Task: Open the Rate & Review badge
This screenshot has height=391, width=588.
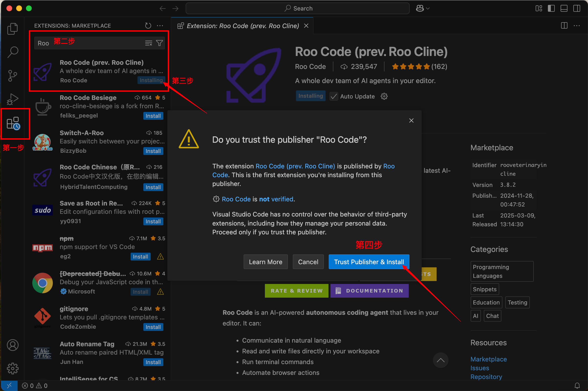Action: tap(296, 291)
